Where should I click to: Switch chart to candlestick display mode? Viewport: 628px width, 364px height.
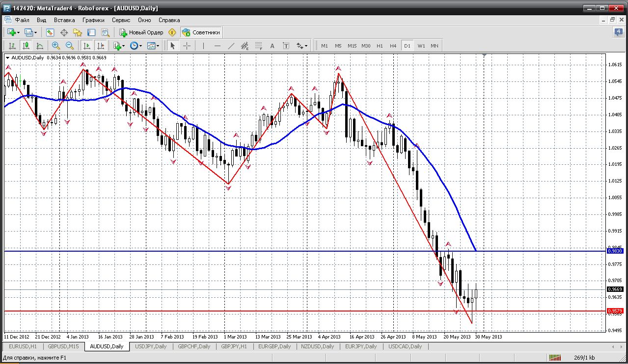coord(26,46)
